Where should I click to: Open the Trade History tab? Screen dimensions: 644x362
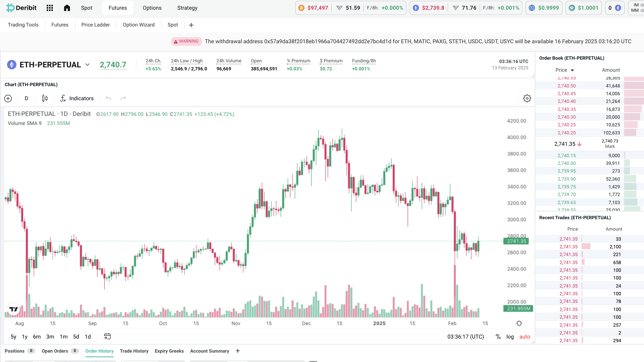134,351
